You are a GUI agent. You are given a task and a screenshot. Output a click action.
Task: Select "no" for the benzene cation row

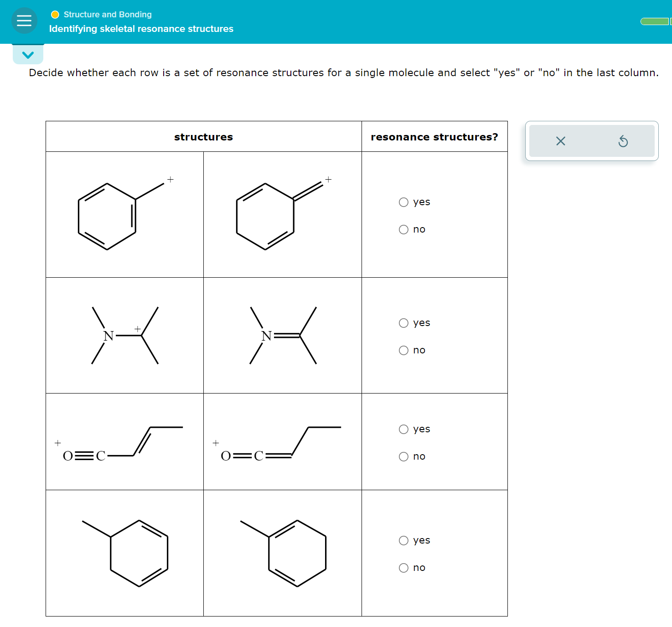tap(403, 229)
